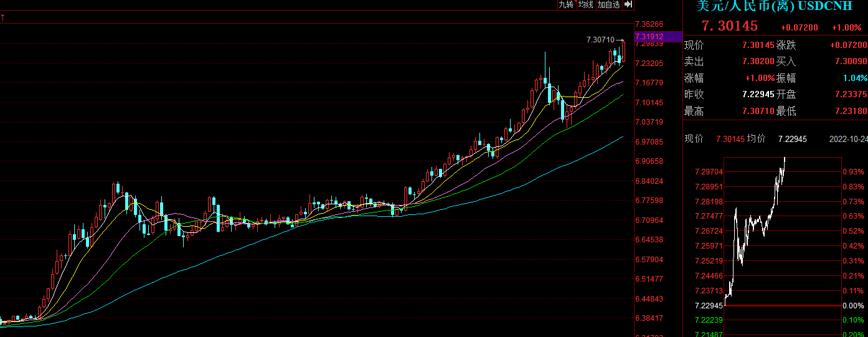Click the 7.29704 intraday axis label
This screenshot has width=868, height=337.
point(709,171)
